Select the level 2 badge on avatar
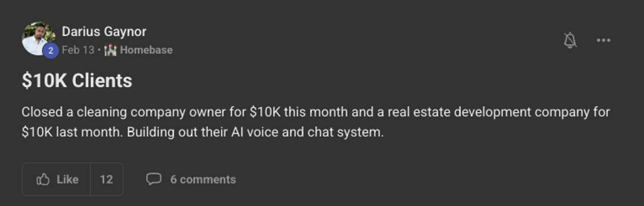 50,51
